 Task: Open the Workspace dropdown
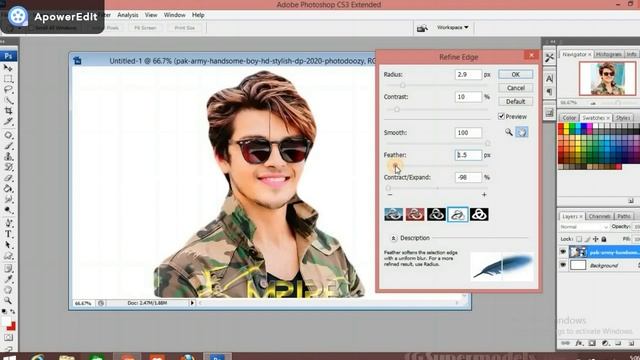(x=452, y=27)
